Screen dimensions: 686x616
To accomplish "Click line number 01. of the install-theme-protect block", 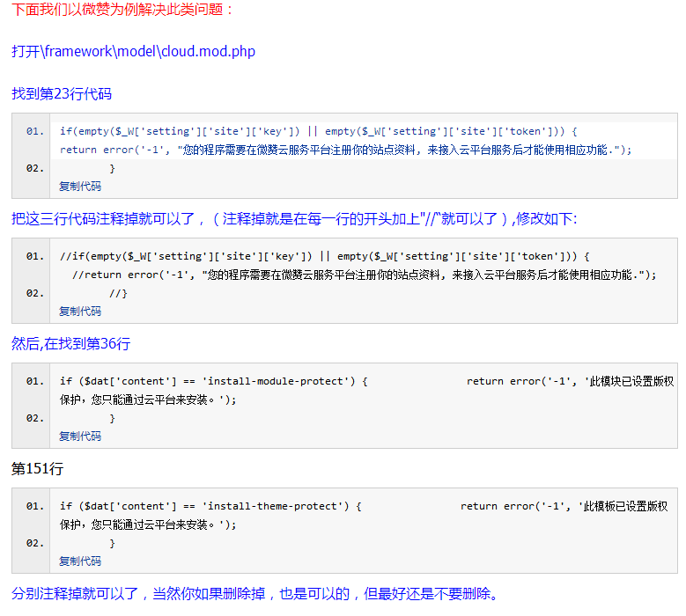I will [35, 506].
